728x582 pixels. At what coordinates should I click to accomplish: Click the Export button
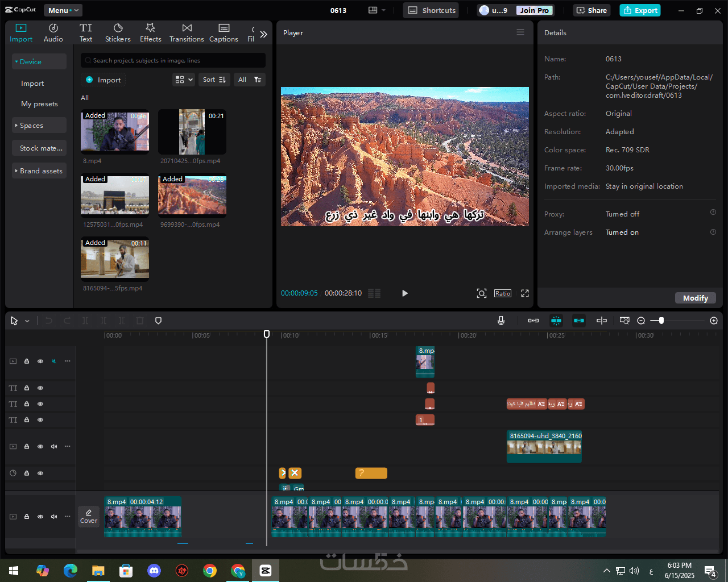[640, 10]
